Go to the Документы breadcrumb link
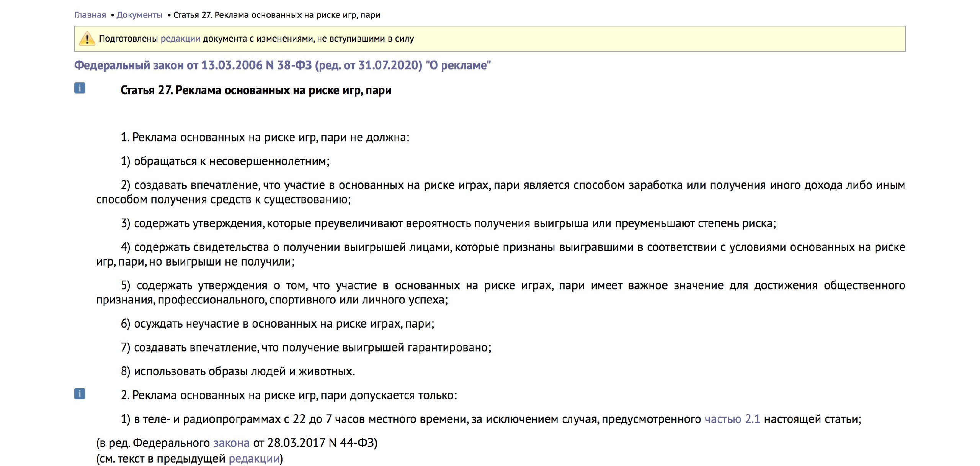This screenshot has width=980, height=466. pyautogui.click(x=139, y=15)
